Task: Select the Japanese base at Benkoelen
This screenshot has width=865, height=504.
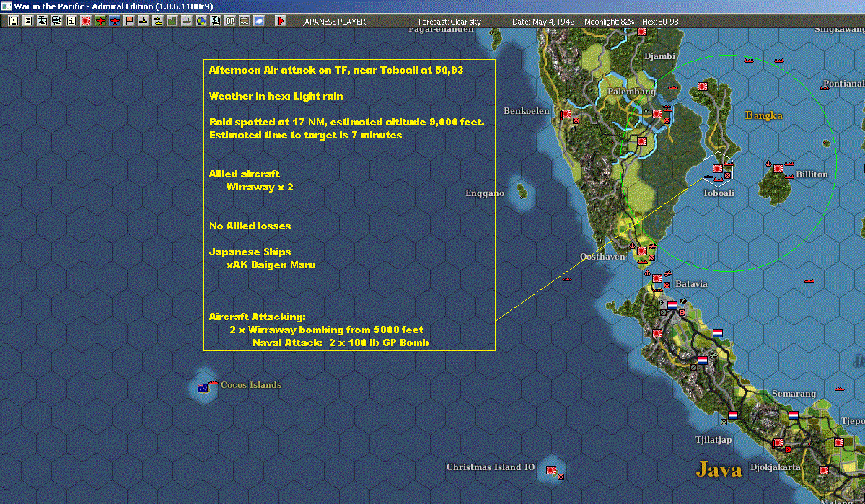Action: coord(566,114)
